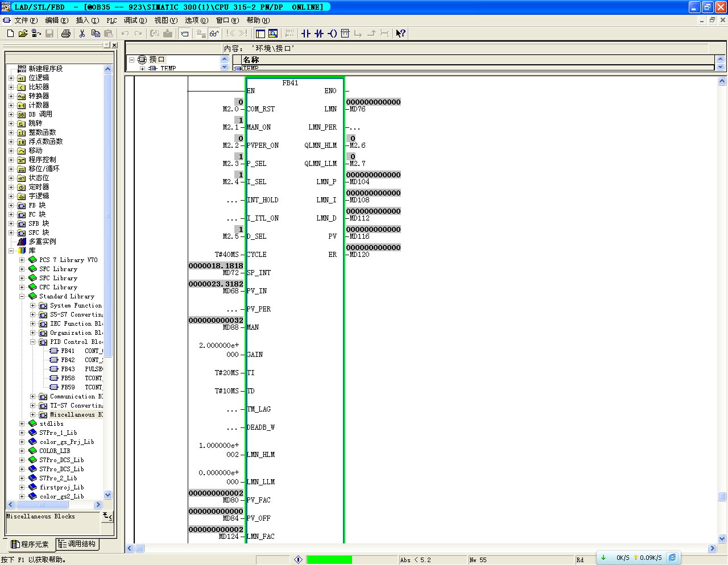Open the 编辑(E) menu
The height and width of the screenshot is (565, 728).
coord(57,20)
